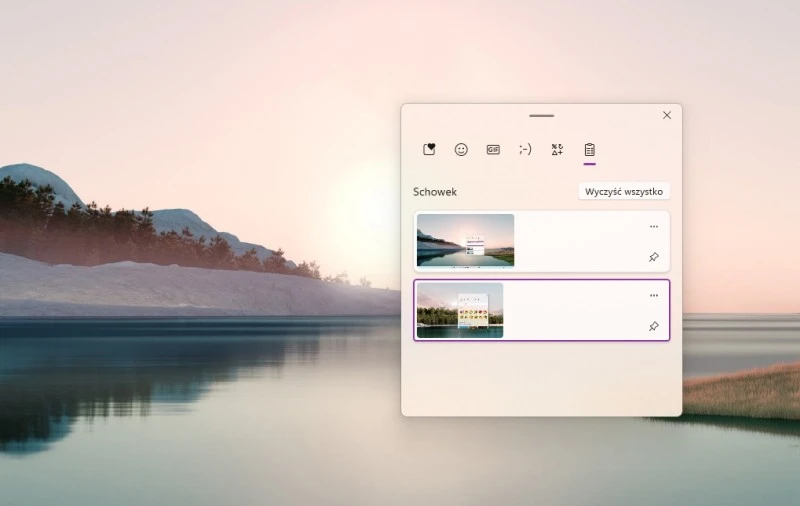The width and height of the screenshot is (800, 506).
Task: Select the Kaomoji ;-) tab
Action: point(525,149)
